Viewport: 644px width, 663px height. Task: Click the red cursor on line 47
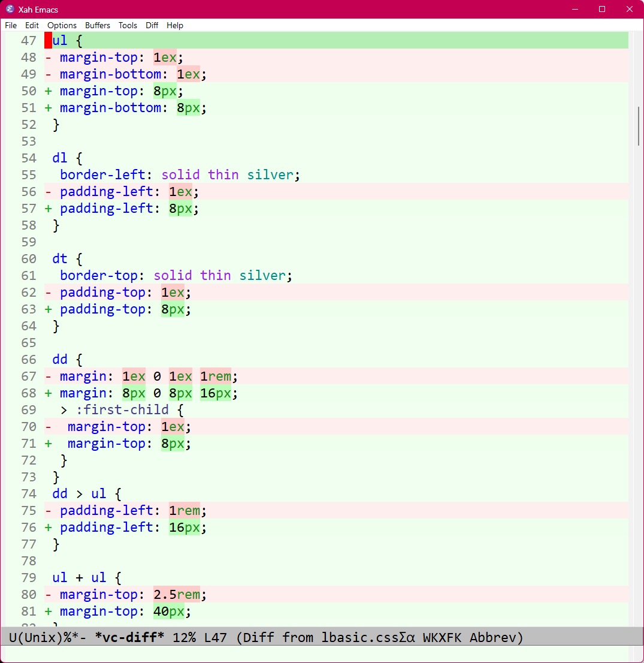pyautogui.click(x=48, y=41)
